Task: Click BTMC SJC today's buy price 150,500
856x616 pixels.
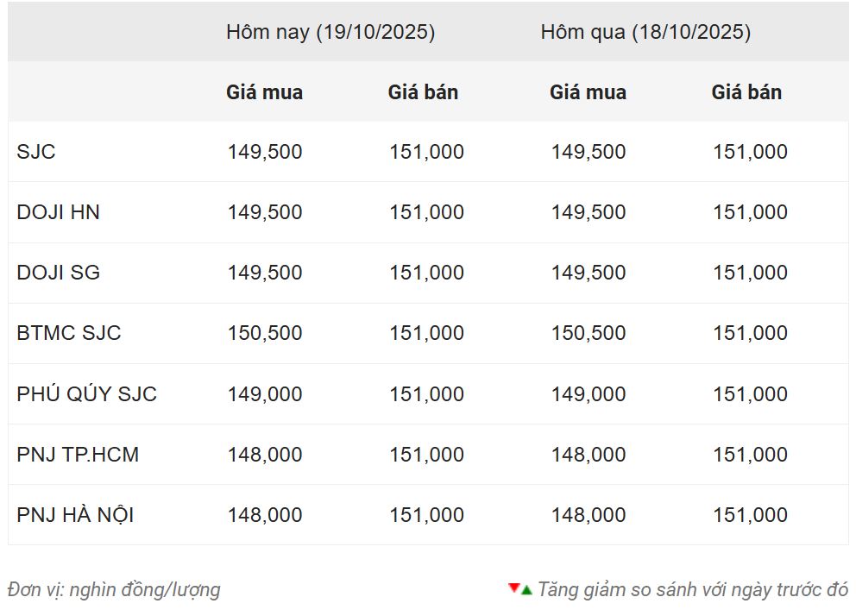Action: click(265, 333)
